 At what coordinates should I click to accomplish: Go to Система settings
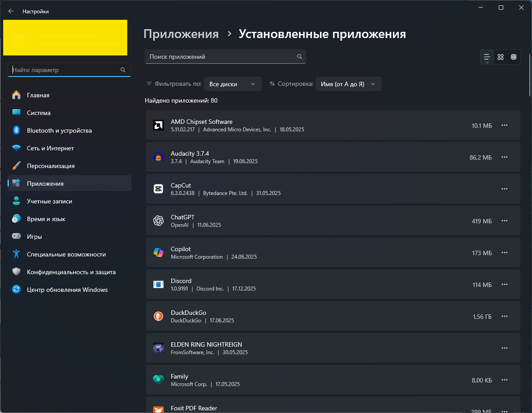point(69,113)
